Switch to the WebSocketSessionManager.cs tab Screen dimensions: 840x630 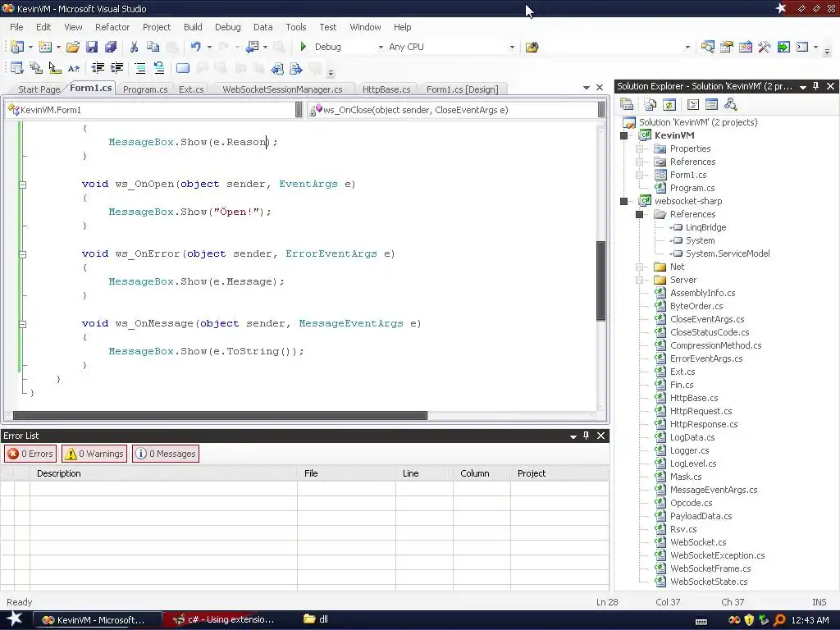point(282,89)
